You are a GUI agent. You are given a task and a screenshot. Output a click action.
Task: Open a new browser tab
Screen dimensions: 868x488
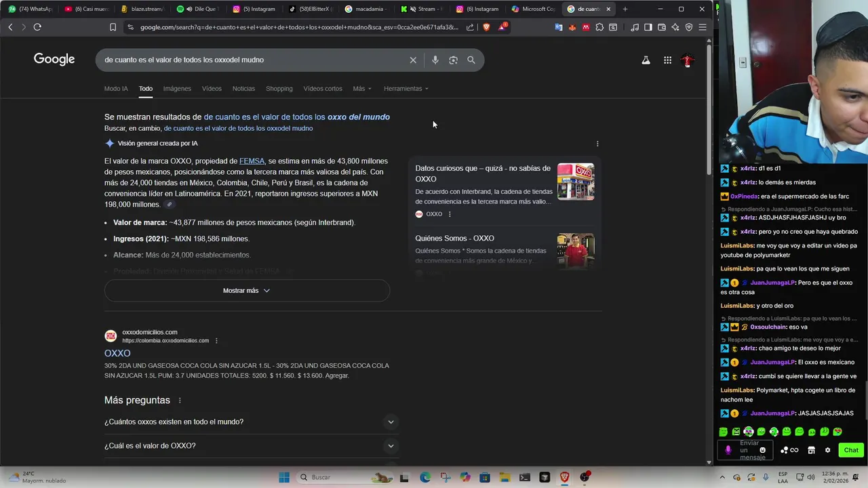(x=625, y=9)
